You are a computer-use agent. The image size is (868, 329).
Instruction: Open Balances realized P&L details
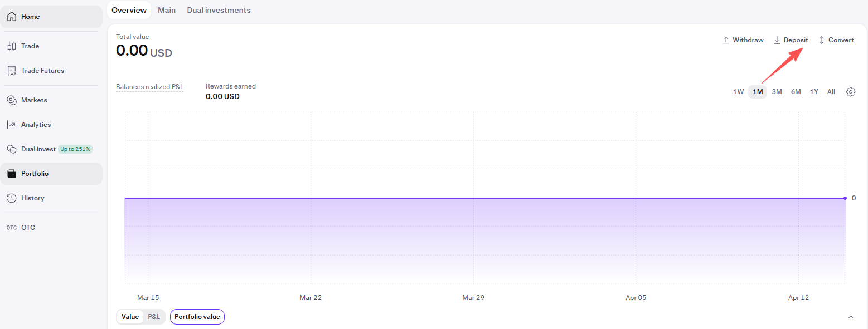149,87
